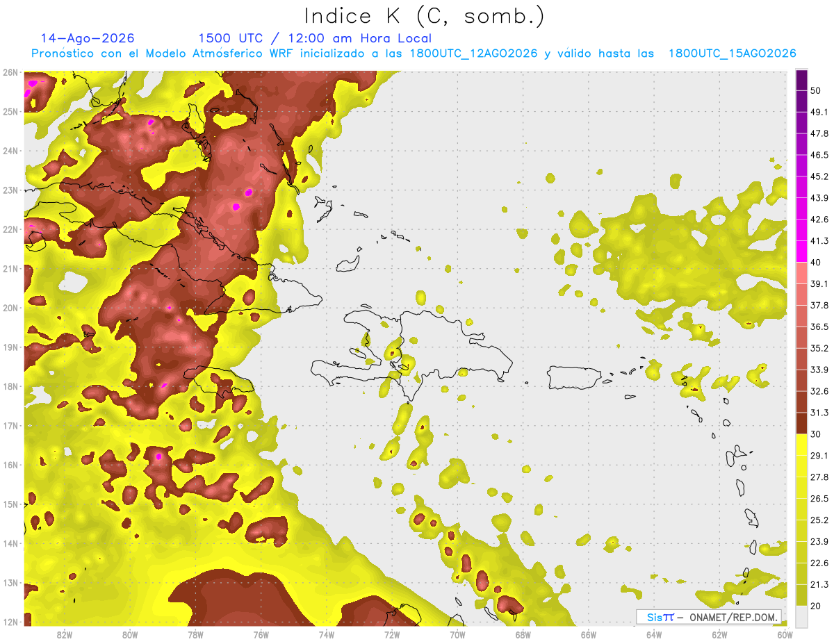Click the colorbar value '35.2'
Viewport: 834px width, 644px height.
[x=819, y=348]
